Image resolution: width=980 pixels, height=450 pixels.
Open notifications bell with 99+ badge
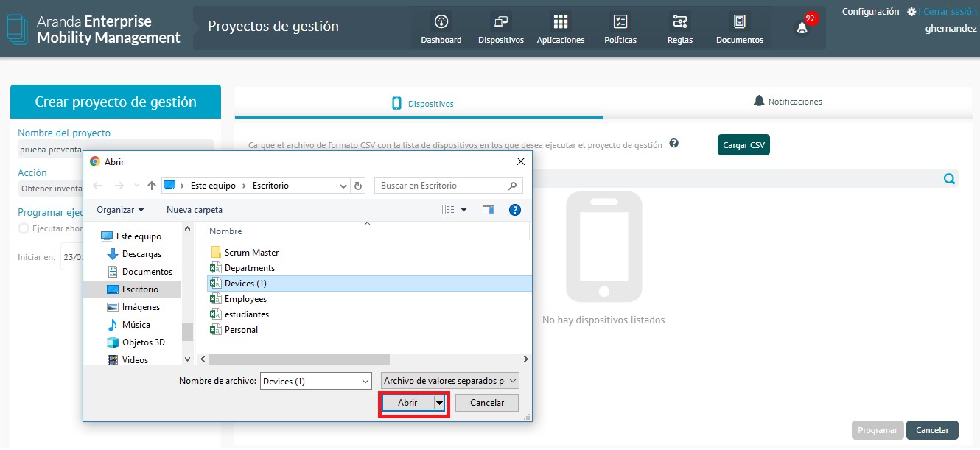click(x=802, y=27)
